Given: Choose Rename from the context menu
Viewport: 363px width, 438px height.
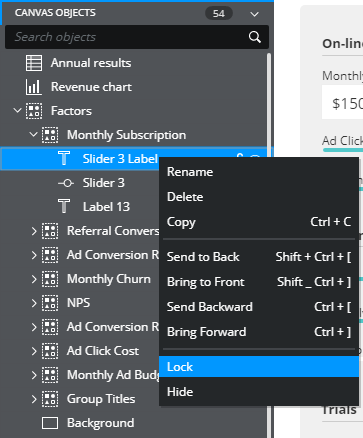Looking at the screenshot, I should 259,172.
